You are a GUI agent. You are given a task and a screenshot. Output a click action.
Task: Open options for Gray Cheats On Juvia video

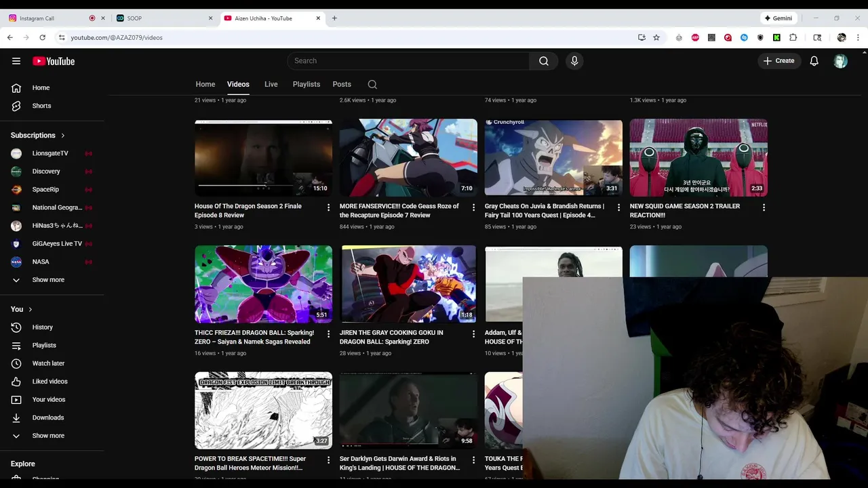coord(618,207)
